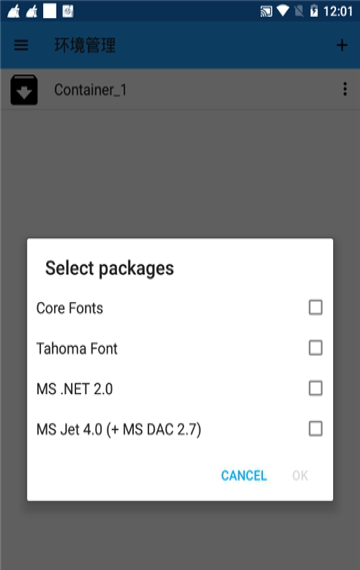This screenshot has width=360, height=570.
Task: Tap the white square notification icon
Action: (x=50, y=11)
